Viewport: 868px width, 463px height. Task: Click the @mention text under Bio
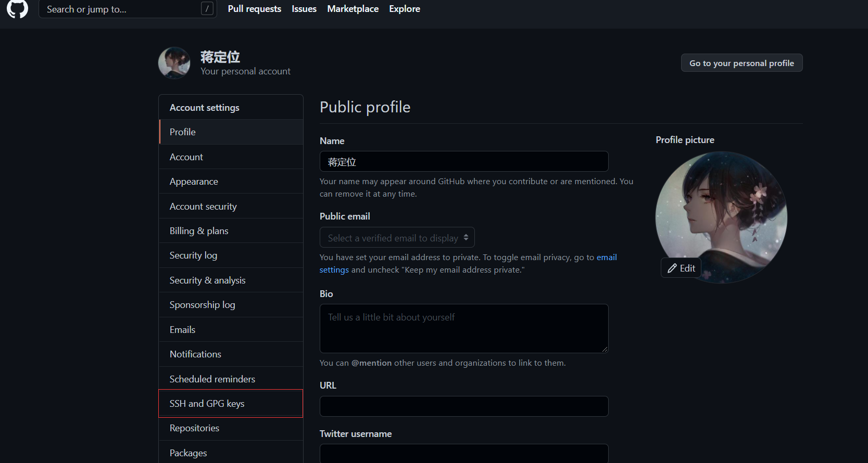point(371,363)
